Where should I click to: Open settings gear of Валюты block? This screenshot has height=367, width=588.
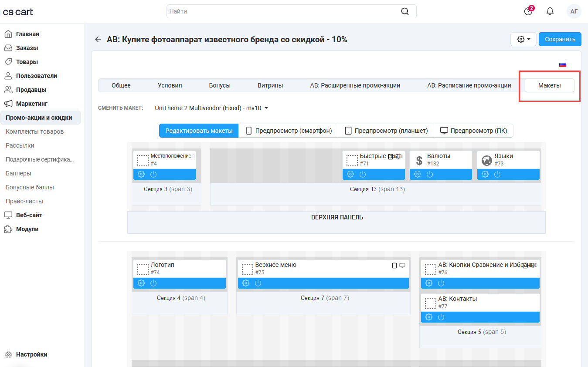coord(418,174)
